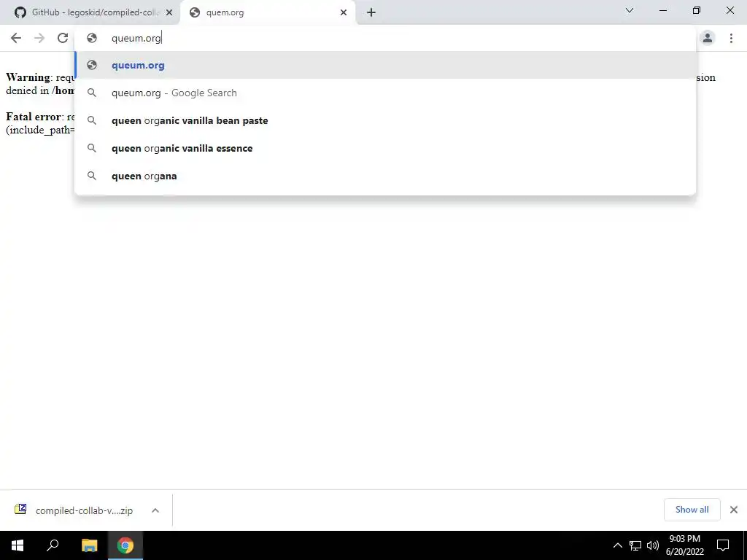Image resolution: width=747 pixels, height=560 pixels.
Task: Click the address bar with queum.org
Action: (x=385, y=38)
